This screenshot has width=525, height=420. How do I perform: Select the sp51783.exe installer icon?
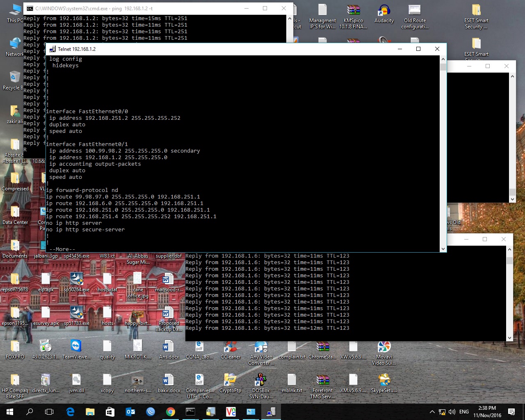tap(77, 316)
